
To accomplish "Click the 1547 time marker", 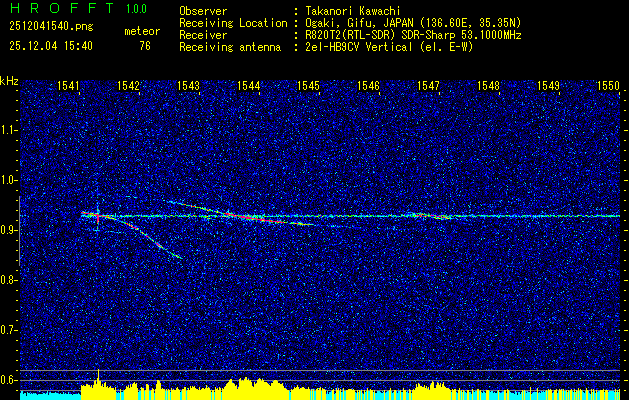I will coord(428,85).
